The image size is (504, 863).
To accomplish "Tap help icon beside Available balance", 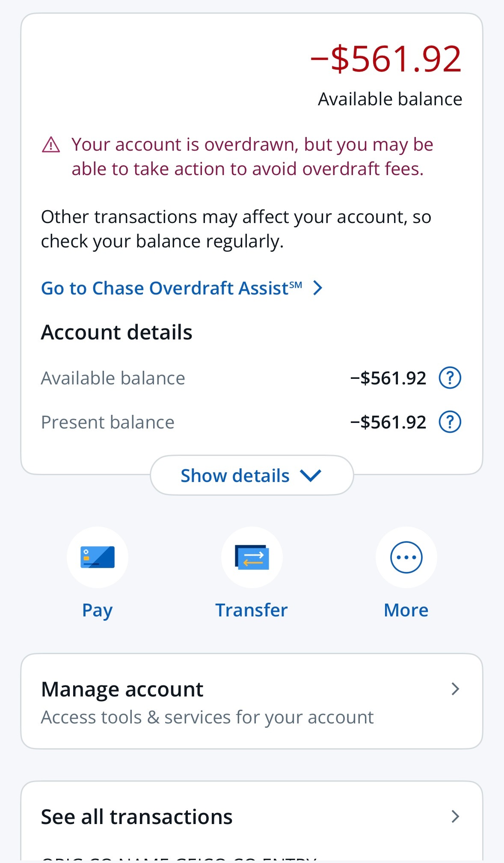I will point(450,378).
